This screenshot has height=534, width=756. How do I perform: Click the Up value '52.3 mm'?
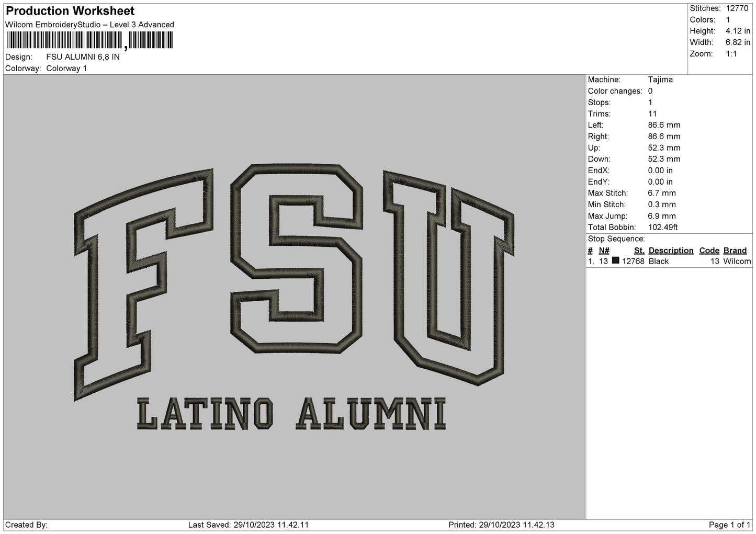click(x=664, y=147)
